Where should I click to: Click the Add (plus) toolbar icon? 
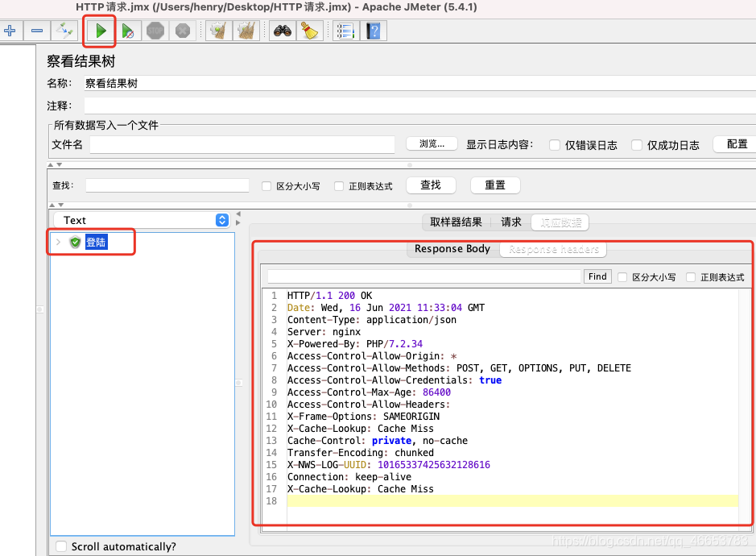[10, 31]
